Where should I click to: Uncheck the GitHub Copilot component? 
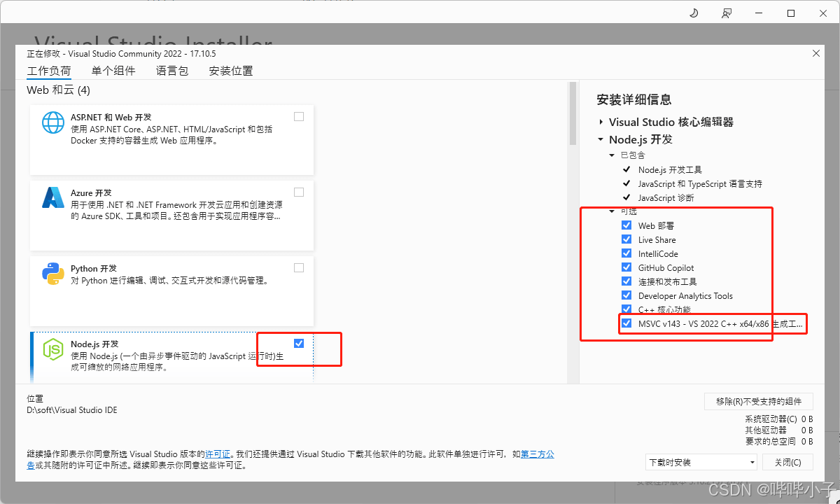(626, 267)
